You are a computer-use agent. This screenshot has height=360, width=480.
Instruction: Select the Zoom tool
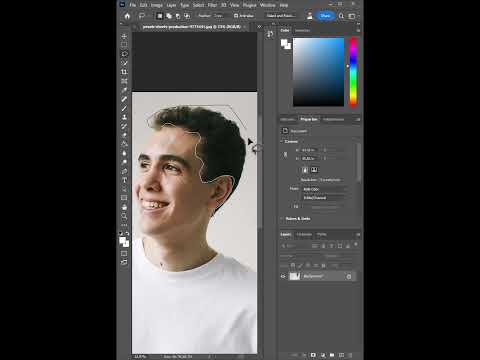pos(124,216)
